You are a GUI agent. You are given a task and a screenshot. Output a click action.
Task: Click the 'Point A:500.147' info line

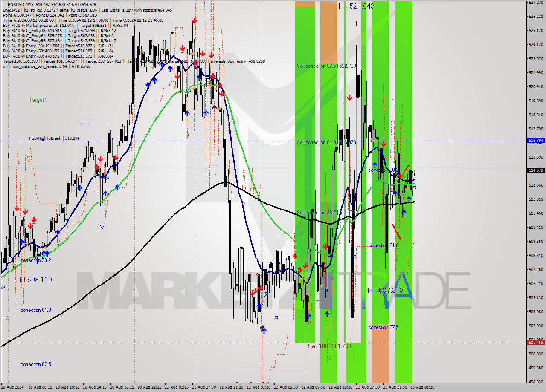[x=49, y=15]
